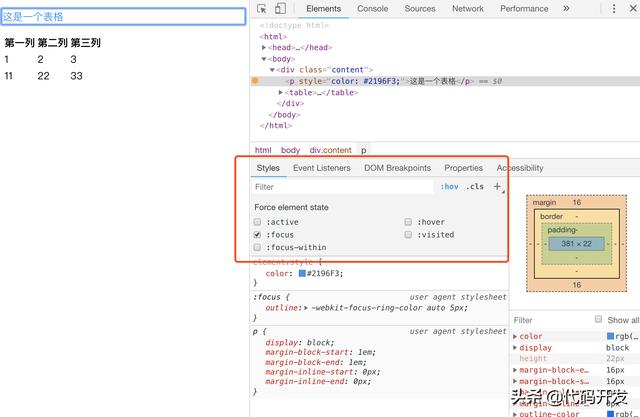Viewport: 640px width, 417px height.
Task: Open the Event Listeners sub-tab
Action: 322,168
